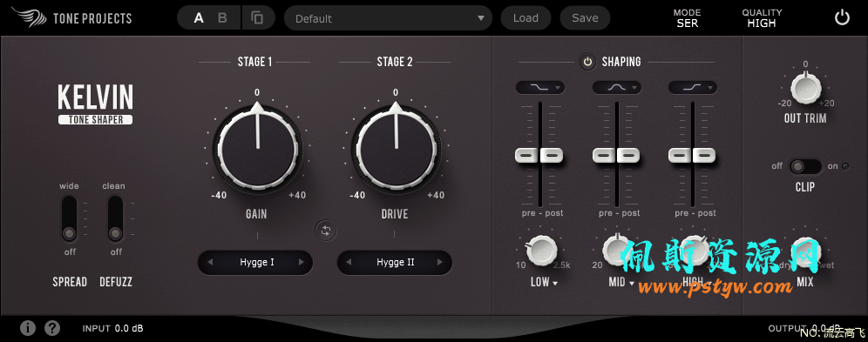Click the Tone Projects logo
This screenshot has height=342, width=868.
(x=72, y=17)
